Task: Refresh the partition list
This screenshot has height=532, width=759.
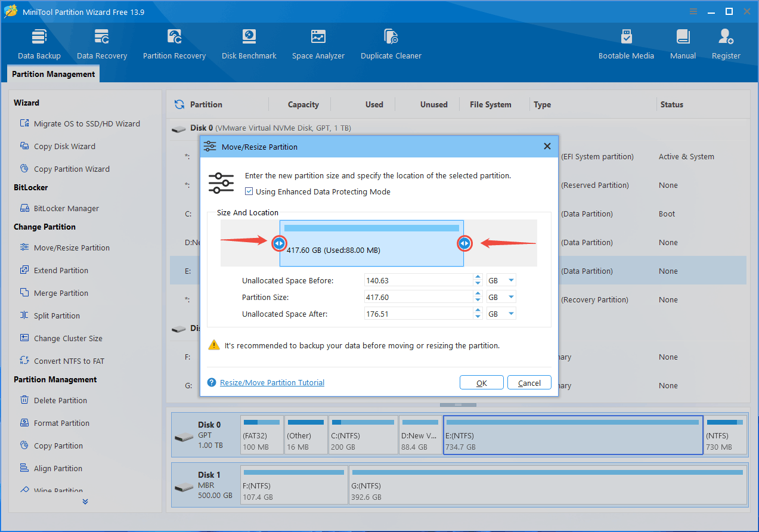Action: tap(179, 104)
